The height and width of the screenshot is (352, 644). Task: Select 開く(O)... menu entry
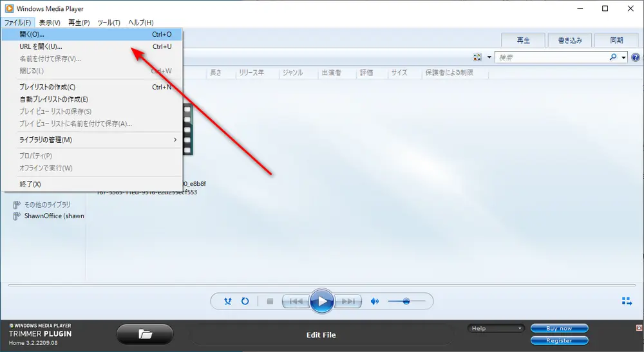tap(92, 35)
